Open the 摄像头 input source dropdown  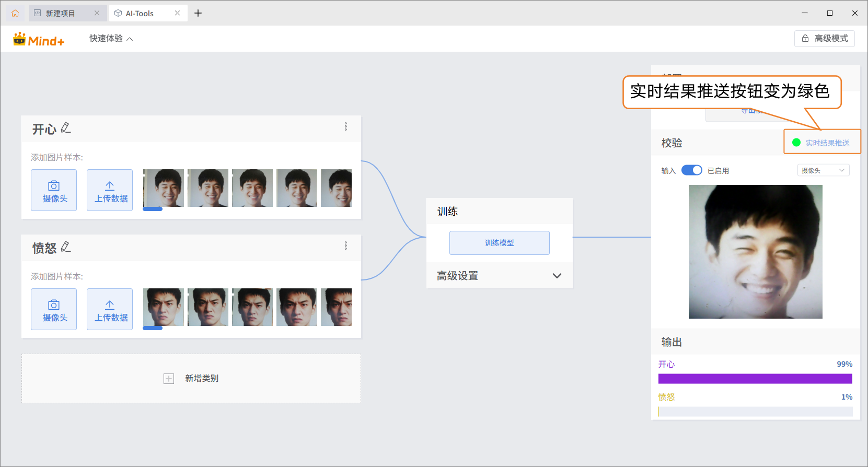(823, 170)
